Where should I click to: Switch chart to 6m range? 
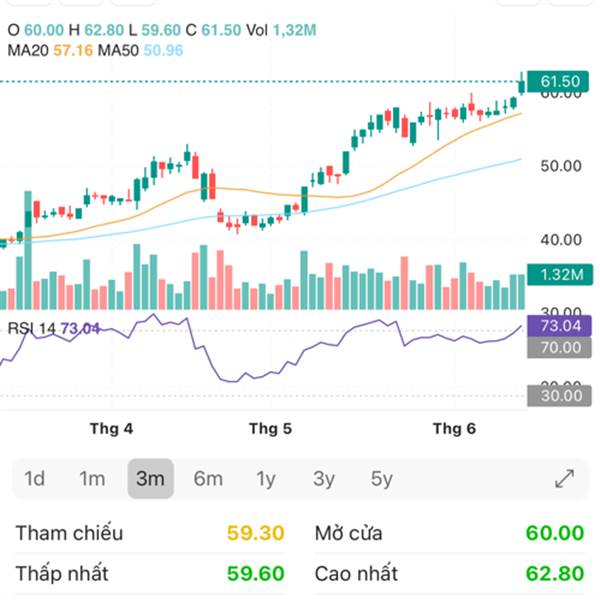[x=208, y=479]
